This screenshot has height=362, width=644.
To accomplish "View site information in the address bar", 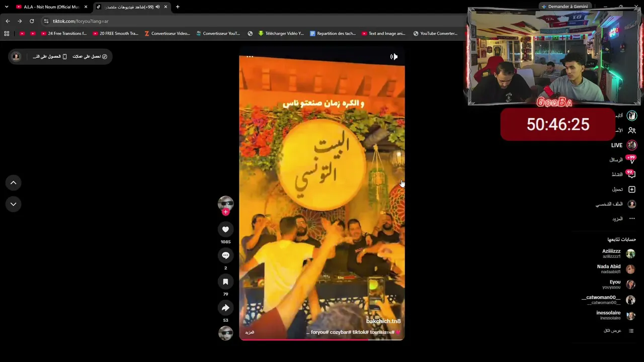I will pos(46,21).
